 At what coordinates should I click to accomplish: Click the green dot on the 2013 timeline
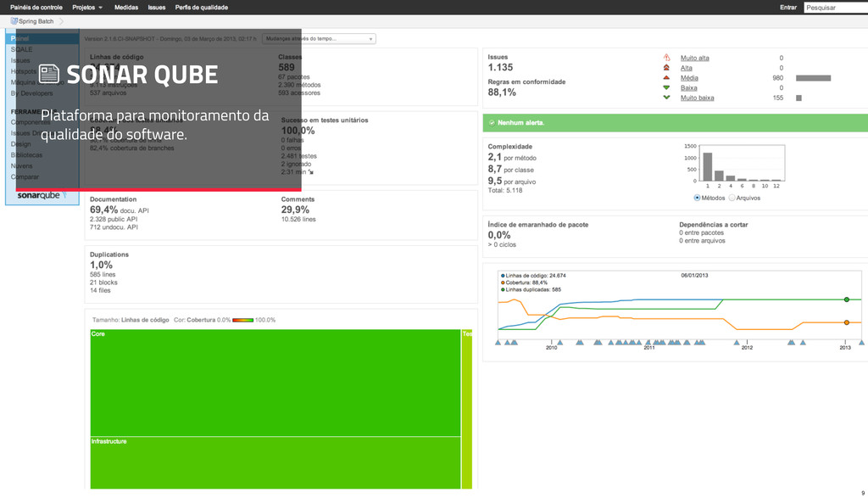coord(847,299)
